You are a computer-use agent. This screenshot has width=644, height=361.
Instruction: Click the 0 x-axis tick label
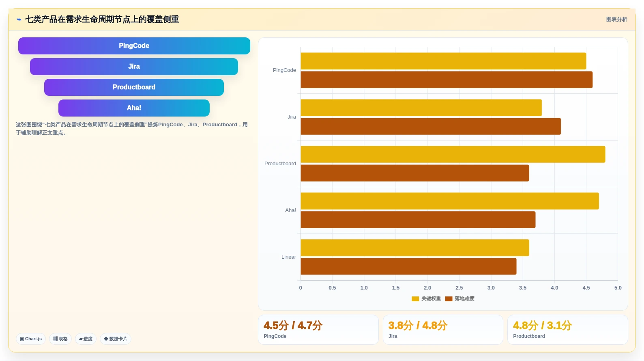pyautogui.click(x=301, y=288)
